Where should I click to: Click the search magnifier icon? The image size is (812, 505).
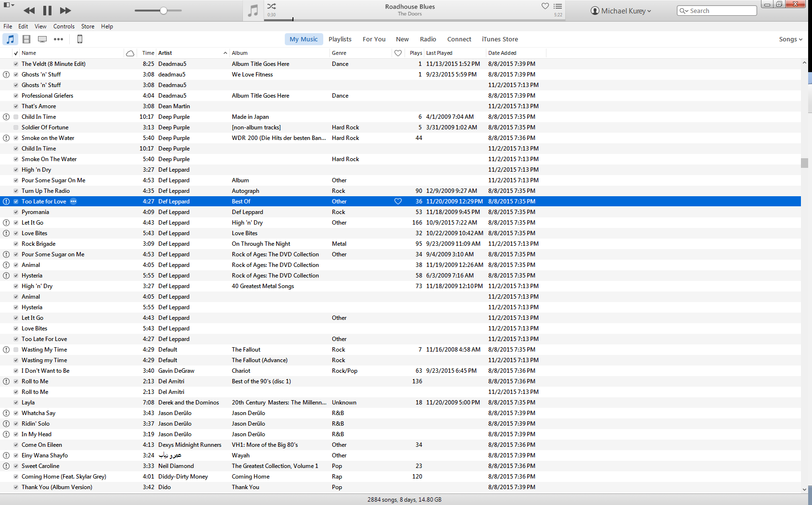coord(684,11)
